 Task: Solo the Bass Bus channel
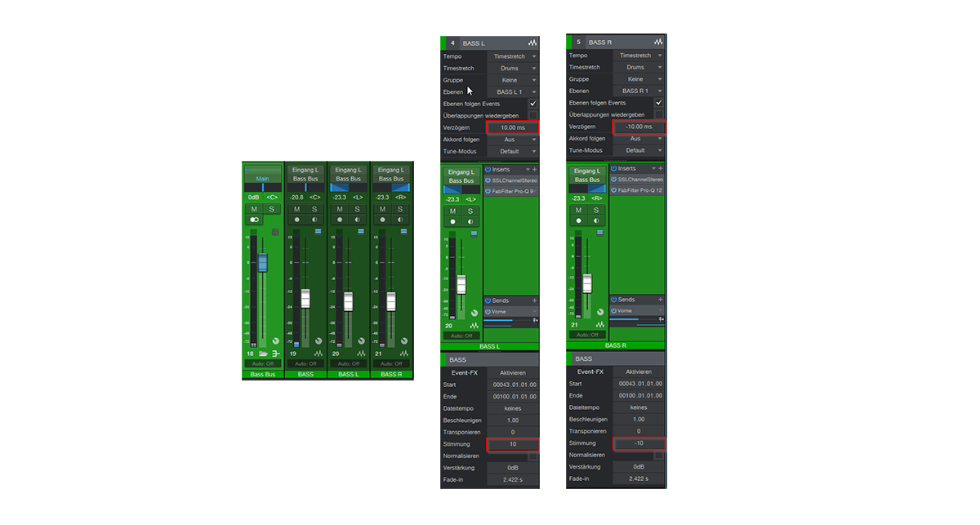coord(272,209)
